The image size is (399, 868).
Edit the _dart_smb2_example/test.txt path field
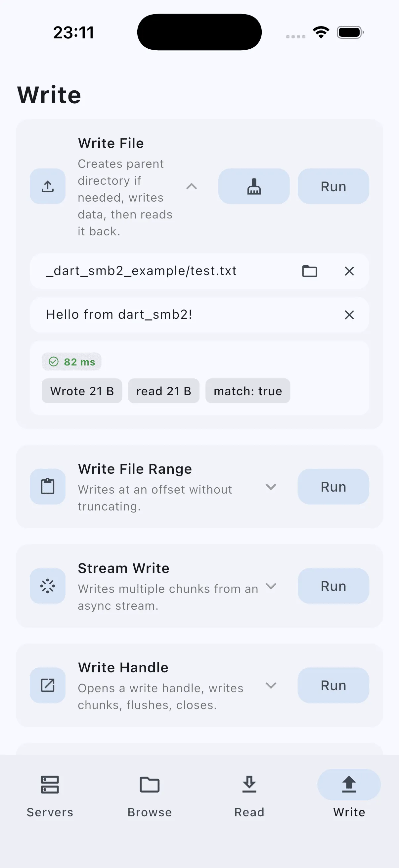point(199,271)
